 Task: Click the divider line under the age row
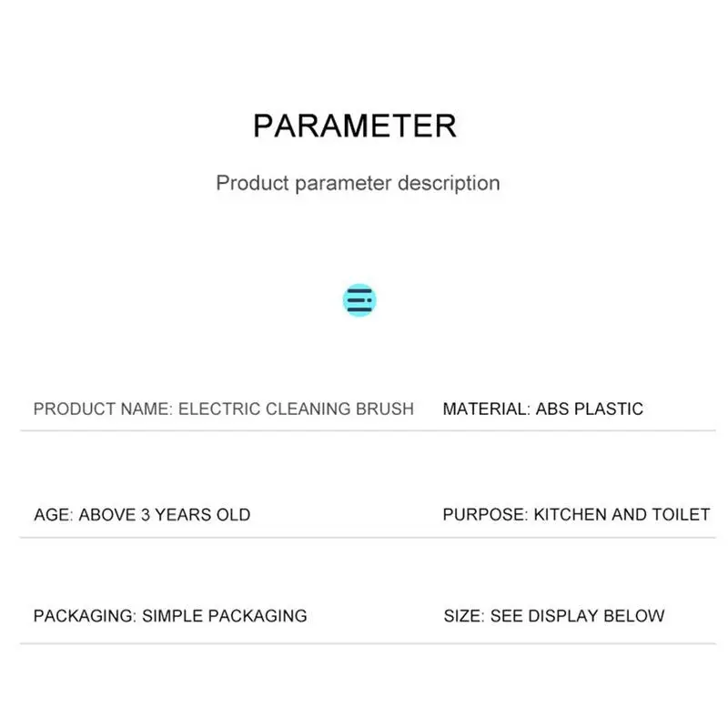(x=364, y=538)
